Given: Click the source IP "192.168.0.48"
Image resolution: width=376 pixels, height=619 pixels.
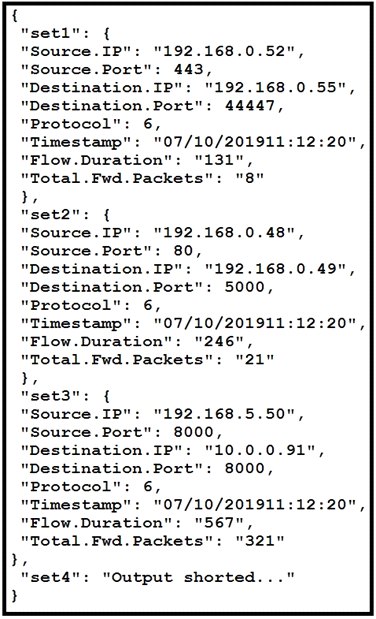Looking at the screenshot, I should [x=224, y=233].
